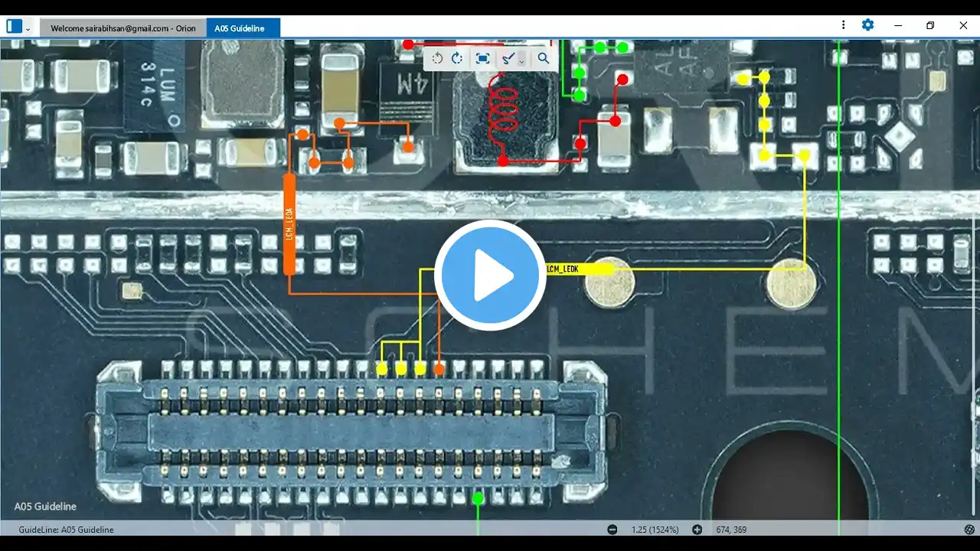
Task: Select the yellow LCM_LEDK net label
Action: (x=579, y=269)
